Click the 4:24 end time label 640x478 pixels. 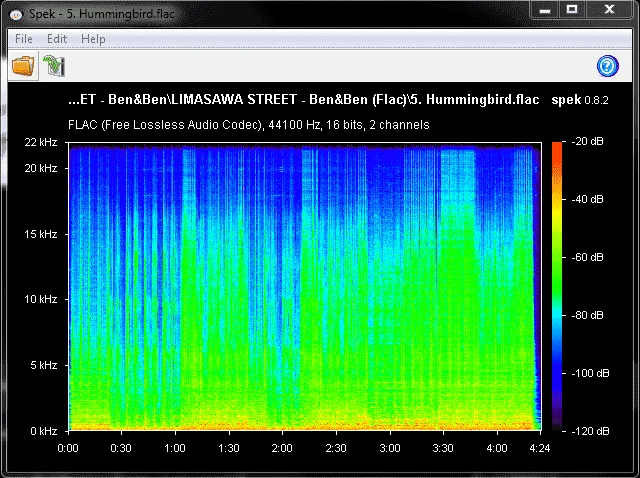pyautogui.click(x=540, y=448)
